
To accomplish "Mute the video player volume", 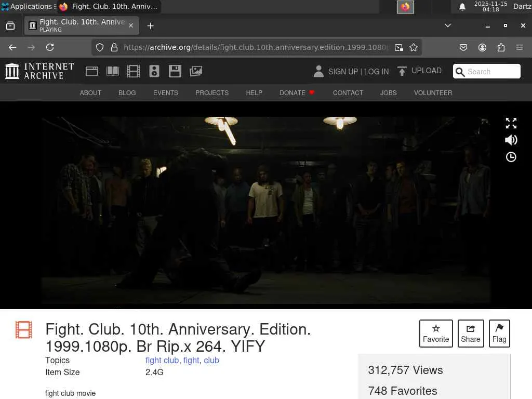I will [511, 140].
